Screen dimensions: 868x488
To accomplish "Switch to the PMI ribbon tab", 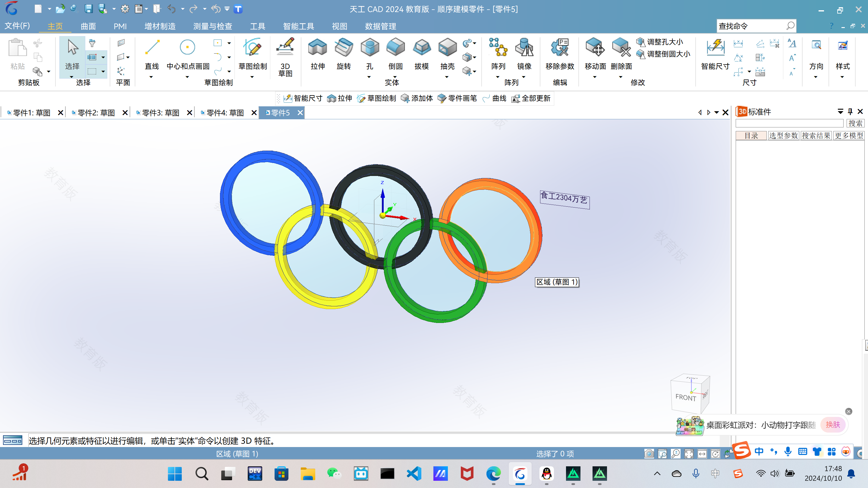I will coord(120,26).
